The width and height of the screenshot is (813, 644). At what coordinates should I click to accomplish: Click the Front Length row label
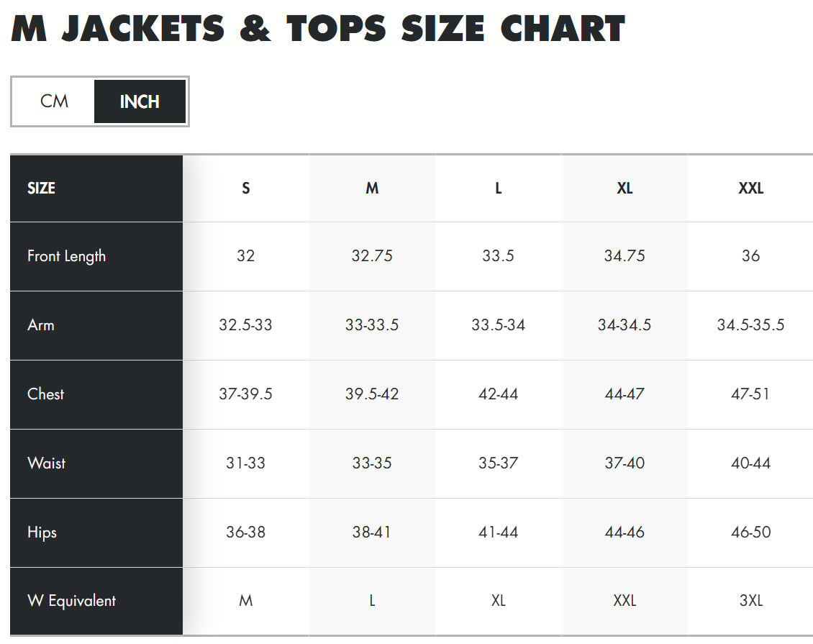[x=66, y=256]
